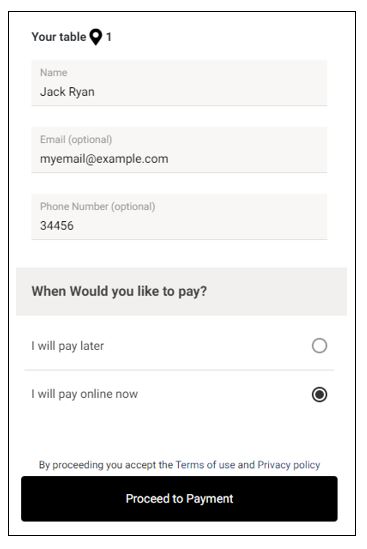Image resolution: width=367 pixels, height=549 pixels.
Task: Click the Jack Ryan text in Name field
Action: tap(67, 92)
